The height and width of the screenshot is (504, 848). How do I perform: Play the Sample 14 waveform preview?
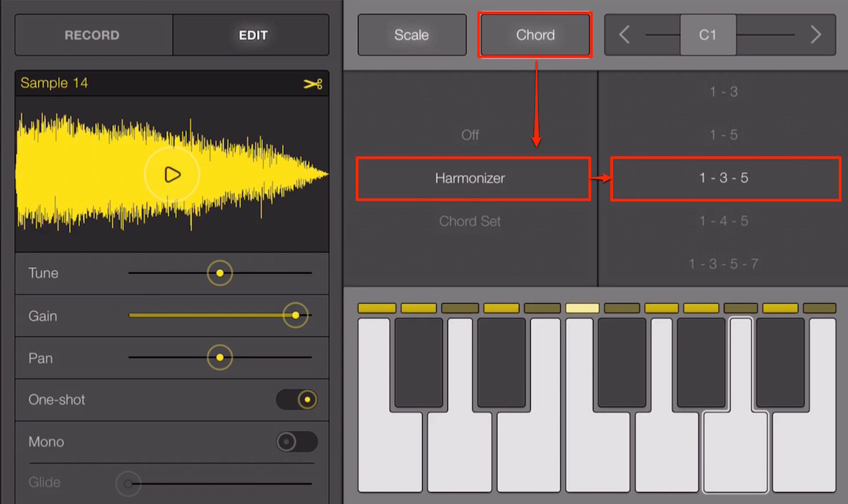click(172, 174)
